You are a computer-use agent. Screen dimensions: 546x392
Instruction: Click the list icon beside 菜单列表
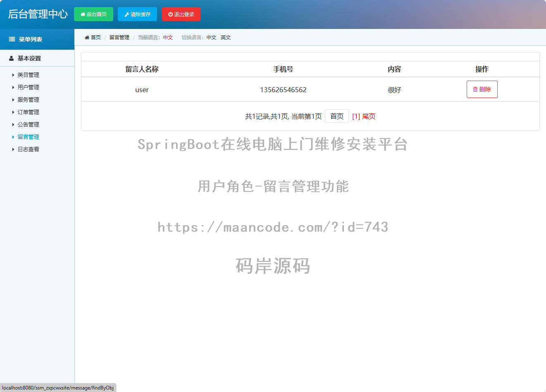(12, 39)
